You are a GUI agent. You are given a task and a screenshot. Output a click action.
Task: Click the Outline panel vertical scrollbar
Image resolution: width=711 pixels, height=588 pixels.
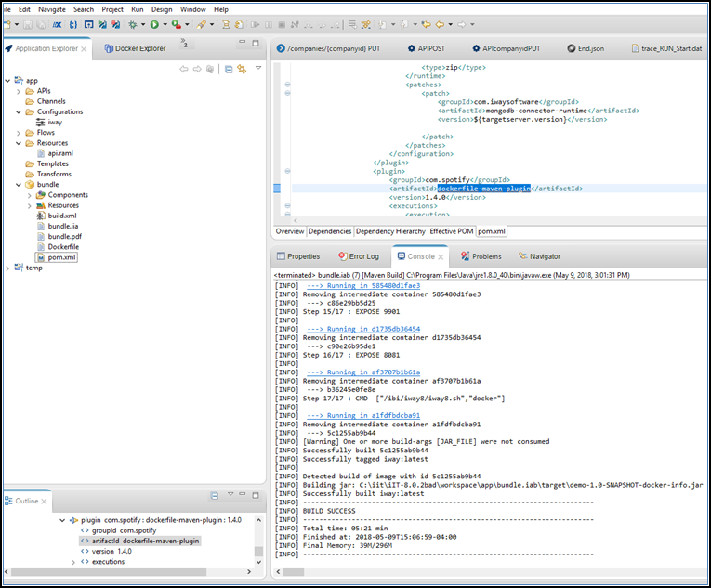[x=259, y=542]
